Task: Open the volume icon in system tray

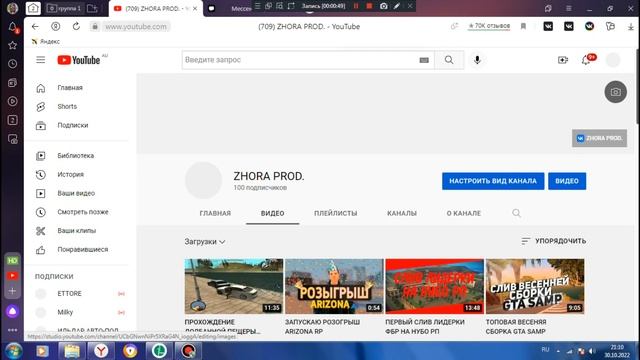Action: 592,351
